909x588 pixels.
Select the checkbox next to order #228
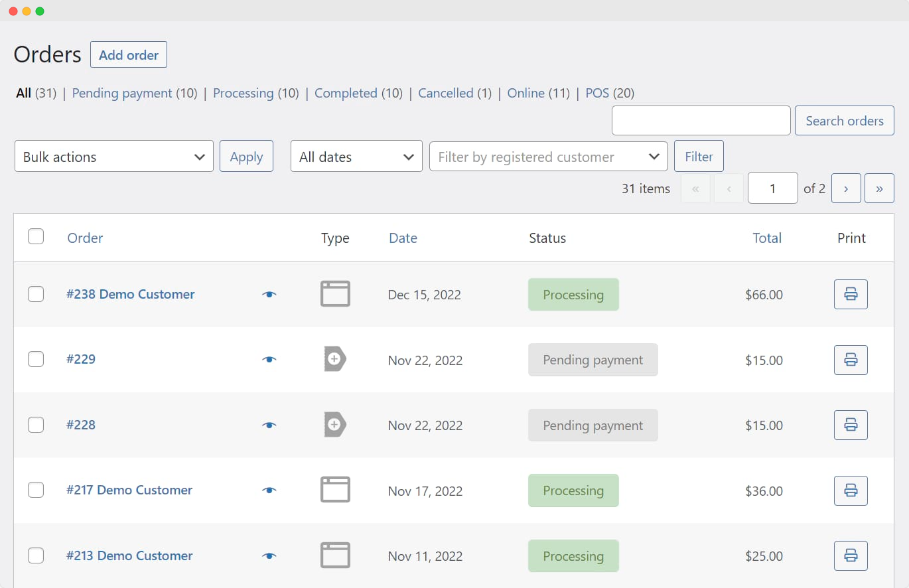(36, 425)
